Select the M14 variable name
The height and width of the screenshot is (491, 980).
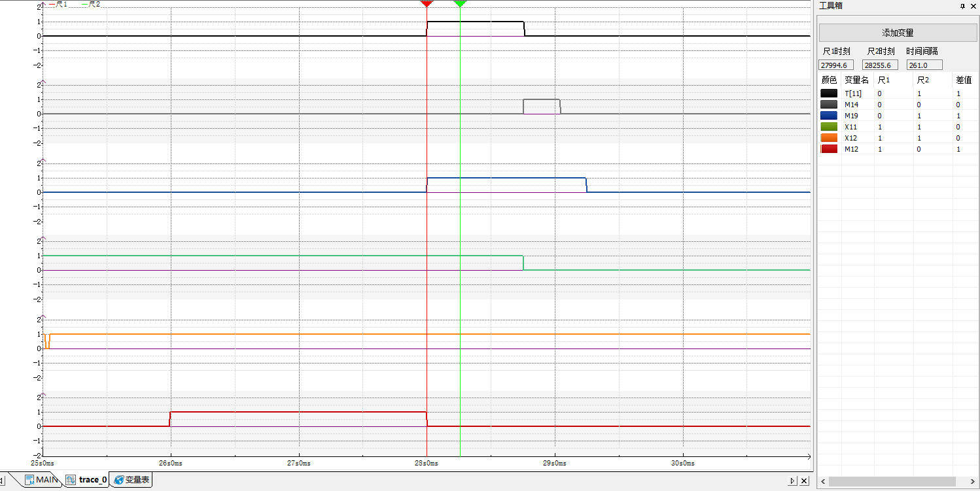[x=851, y=105]
